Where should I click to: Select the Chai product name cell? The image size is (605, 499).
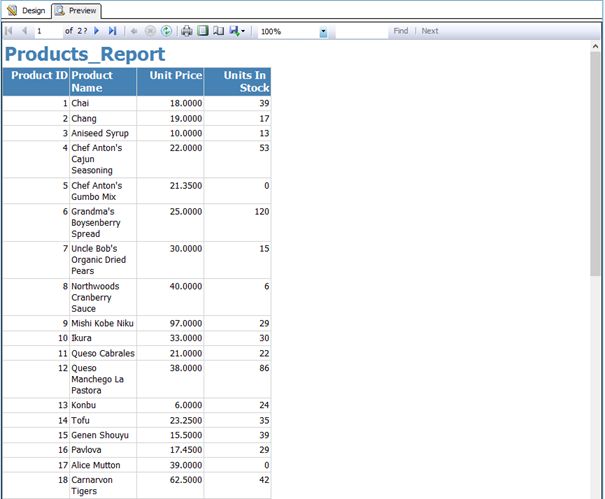coord(103,103)
